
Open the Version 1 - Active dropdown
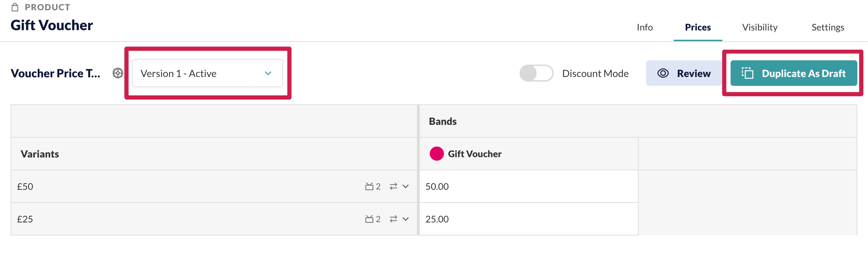point(207,73)
